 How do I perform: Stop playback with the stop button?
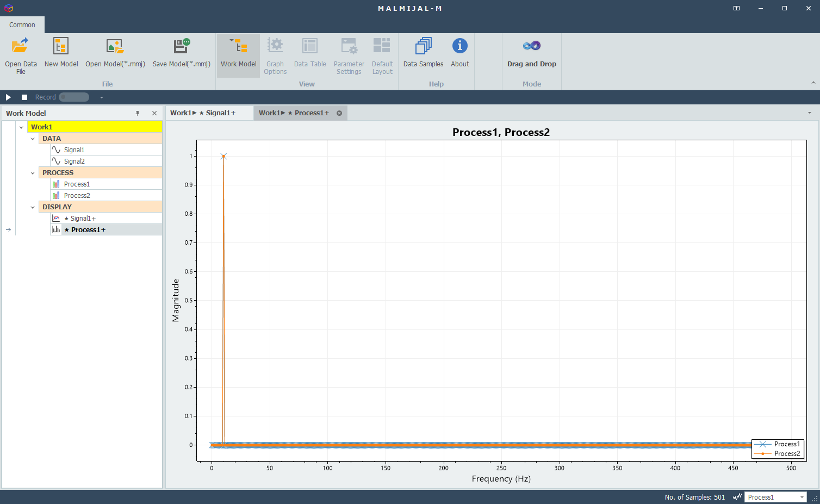click(x=24, y=97)
